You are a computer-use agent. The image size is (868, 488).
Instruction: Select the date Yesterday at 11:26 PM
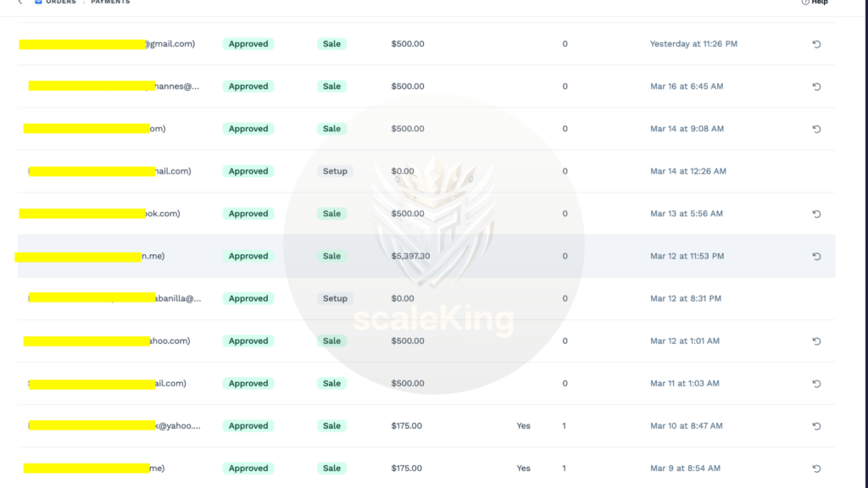click(x=693, y=44)
